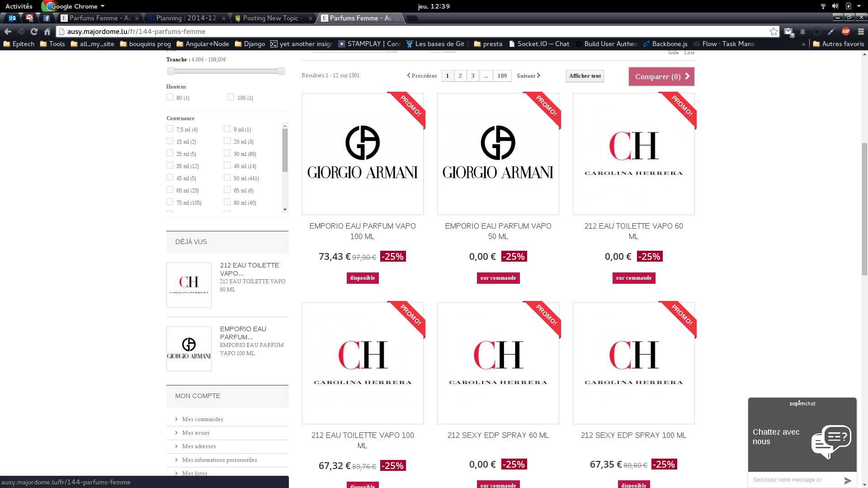Switch to pinned Facebook tab
This screenshot has width=868, height=488.
[47, 18]
